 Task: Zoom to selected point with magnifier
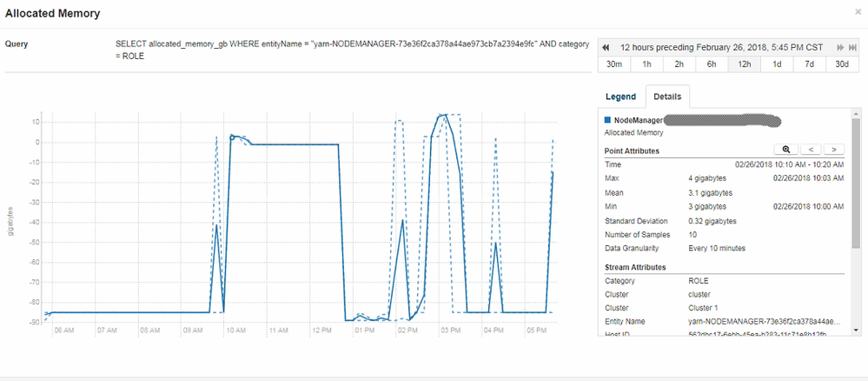click(x=786, y=150)
